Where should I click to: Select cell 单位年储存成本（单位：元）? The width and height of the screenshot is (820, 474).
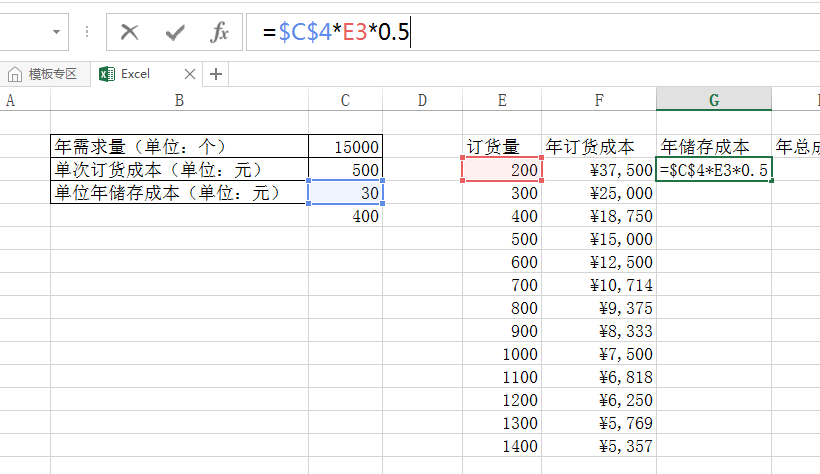pos(179,193)
